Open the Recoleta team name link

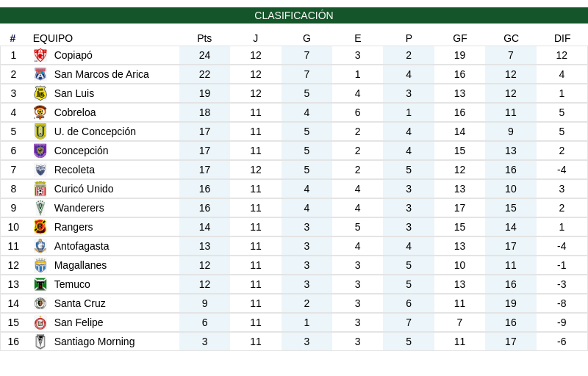75,170
